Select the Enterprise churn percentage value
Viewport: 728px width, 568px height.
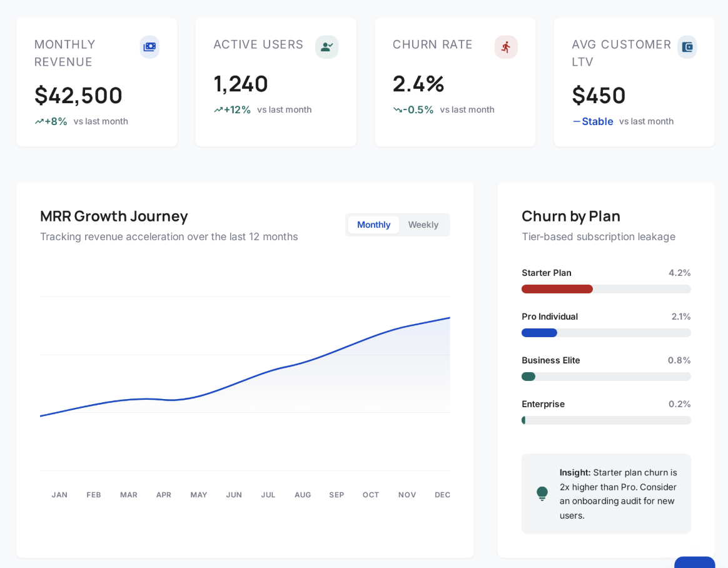[679, 404]
